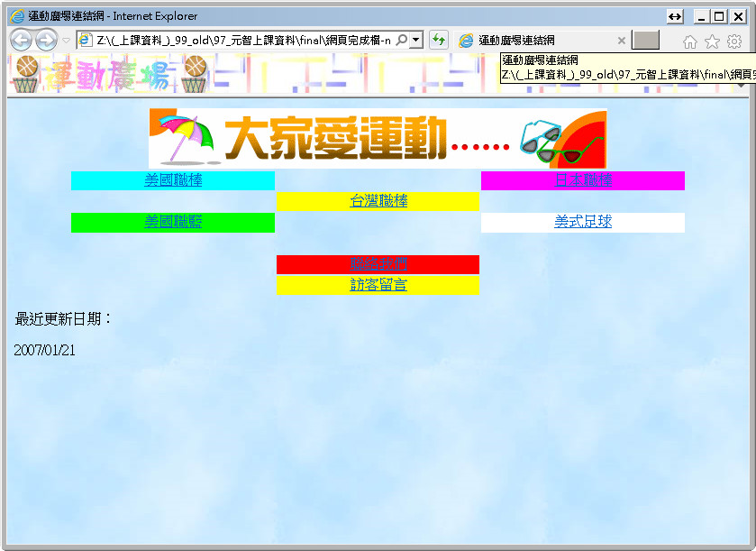Image resolution: width=756 pixels, height=551 pixels.
Task: Click the browser Forward button
Action: click(46, 40)
